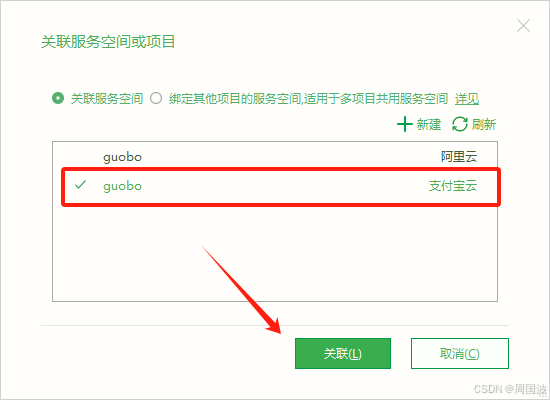The image size is (550, 400).
Task: Select the 关联服务空间 radio button
Action: pyautogui.click(x=58, y=98)
